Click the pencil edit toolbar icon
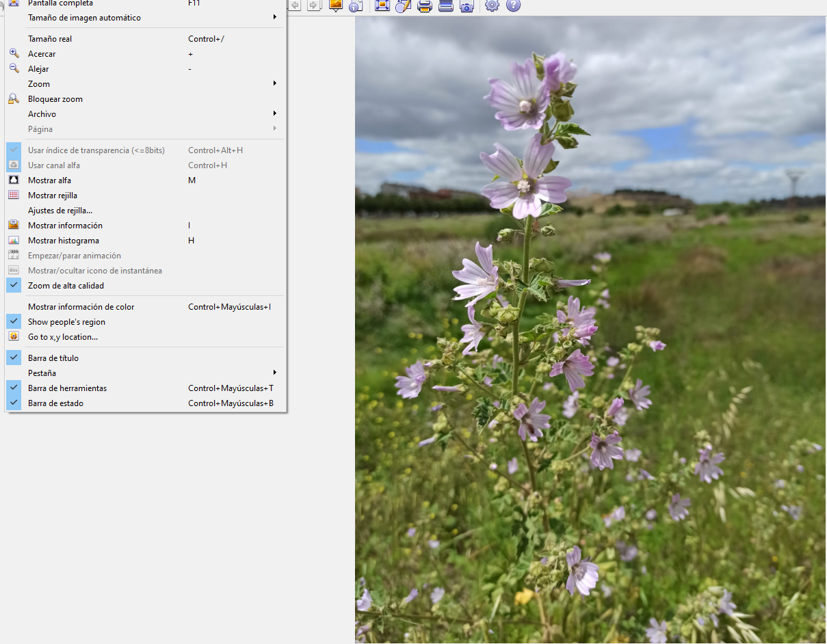Image resolution: width=827 pixels, height=644 pixels. 403,6
